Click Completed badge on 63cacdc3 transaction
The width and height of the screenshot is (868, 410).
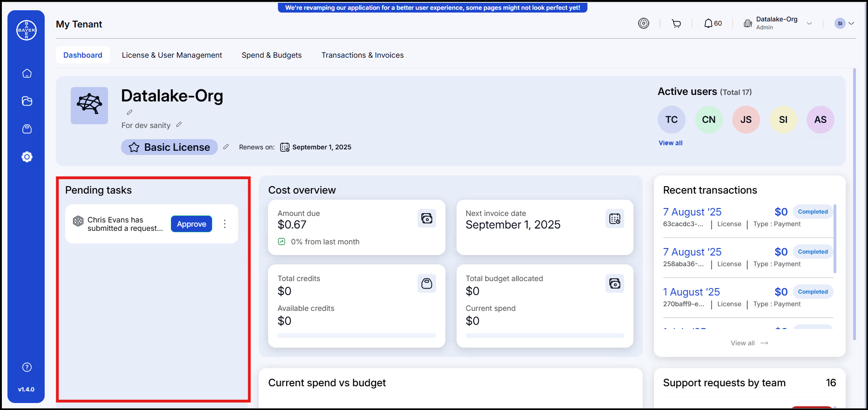tap(813, 212)
